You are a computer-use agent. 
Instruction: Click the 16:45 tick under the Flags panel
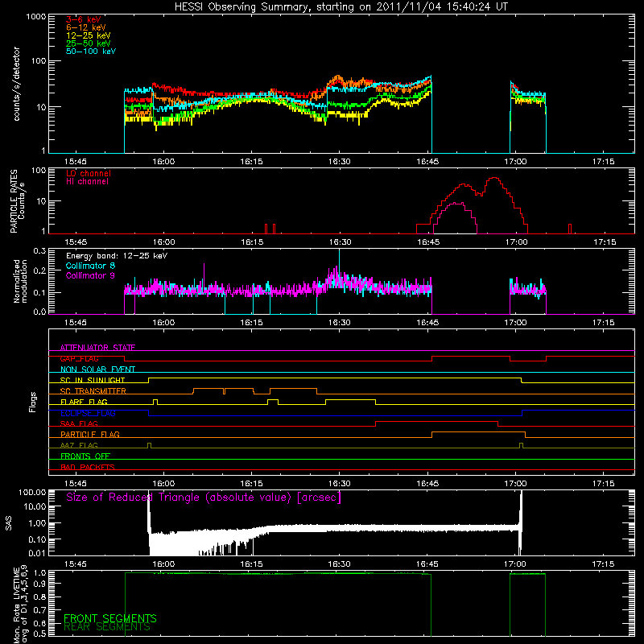427,484
